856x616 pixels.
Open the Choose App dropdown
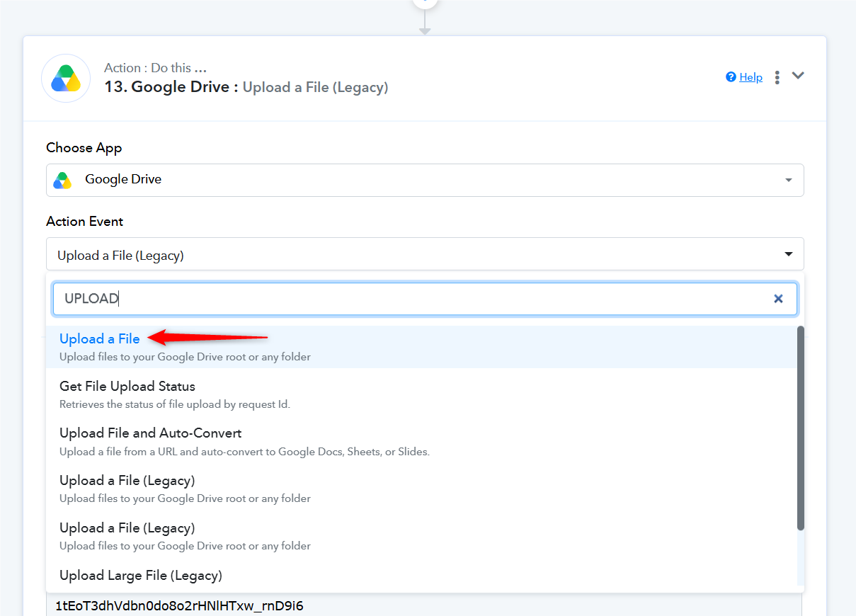[x=425, y=180]
